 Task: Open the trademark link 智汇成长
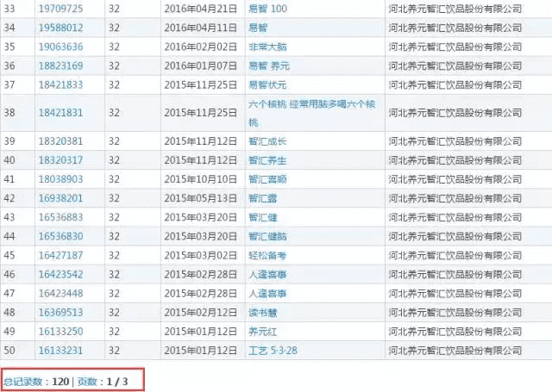tap(267, 141)
